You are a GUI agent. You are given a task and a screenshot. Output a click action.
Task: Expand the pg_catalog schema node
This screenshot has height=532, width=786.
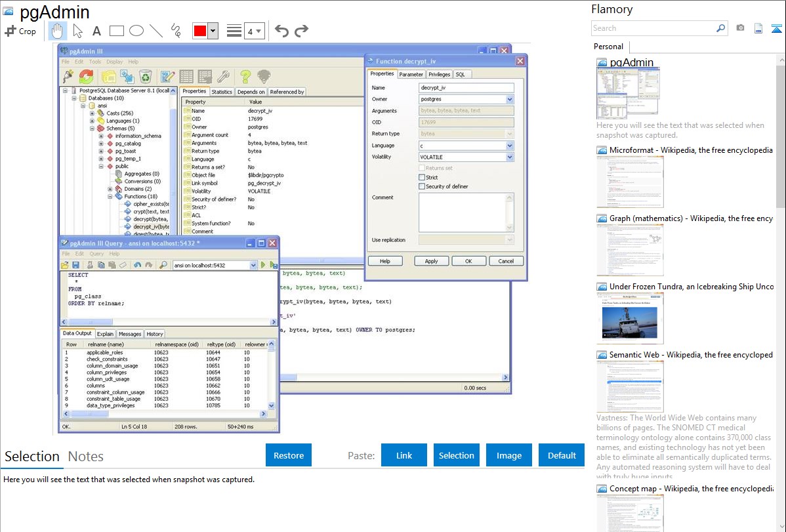click(x=101, y=144)
